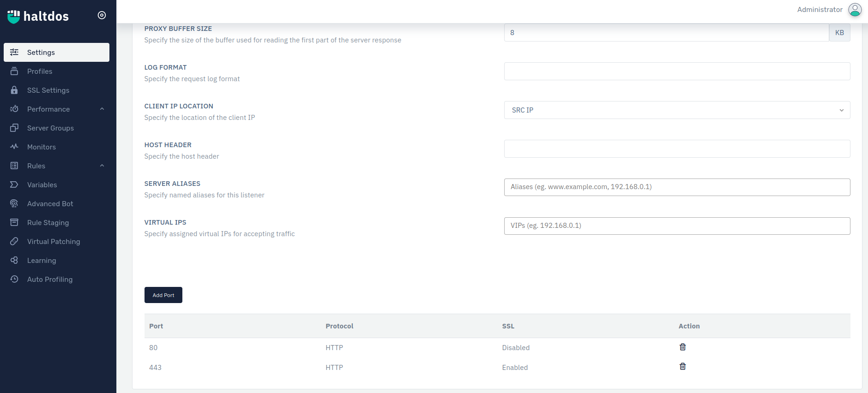Expand the Performance menu chevron

click(x=102, y=109)
